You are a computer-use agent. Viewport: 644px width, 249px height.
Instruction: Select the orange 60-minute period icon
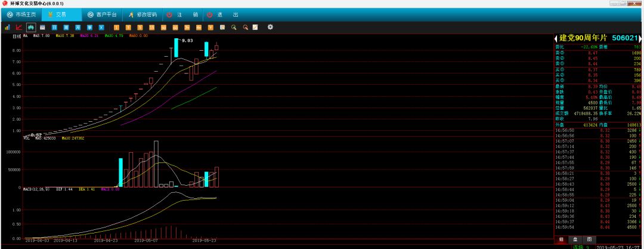tap(175, 27)
